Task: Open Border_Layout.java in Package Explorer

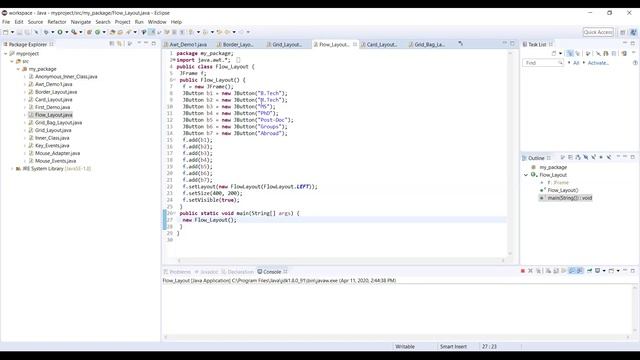Action: coord(56,92)
